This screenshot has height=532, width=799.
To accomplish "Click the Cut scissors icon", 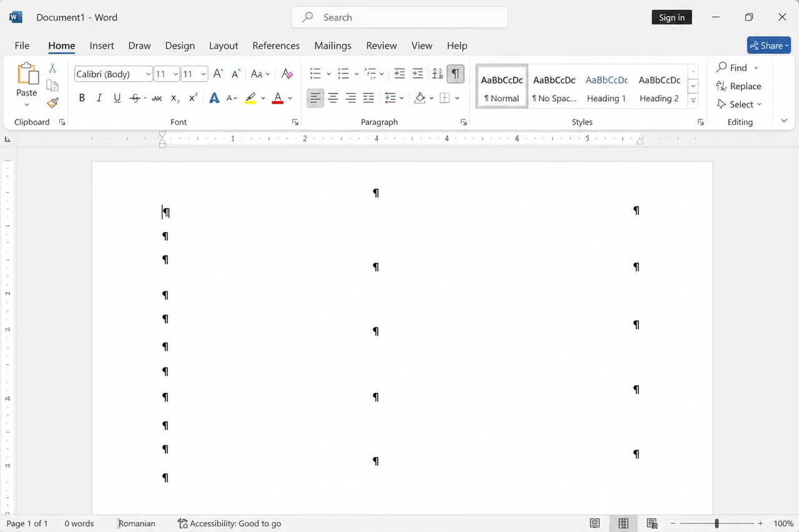I will (x=52, y=68).
